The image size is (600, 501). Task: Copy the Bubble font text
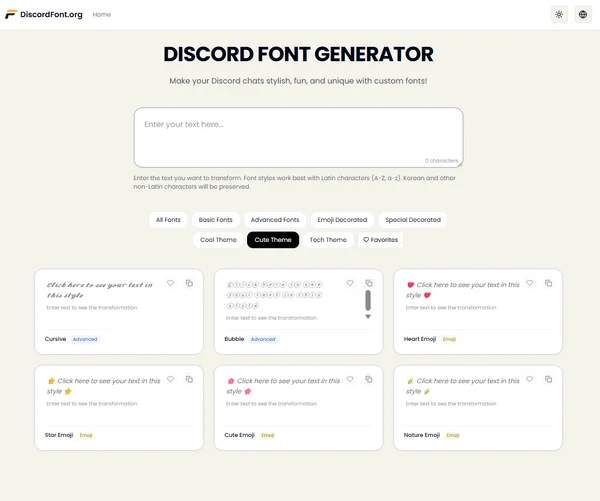point(368,283)
